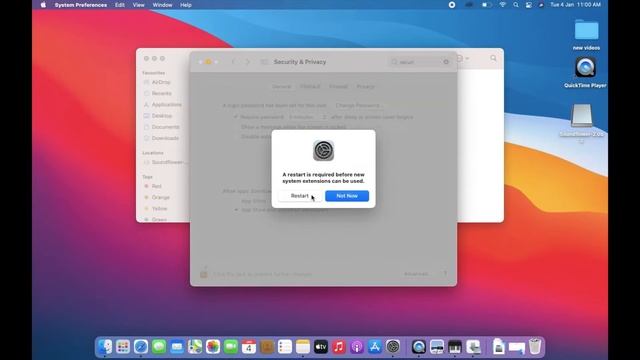The image size is (640, 360).
Task: Click the Security & Privacy search field
Action: pyautogui.click(x=420, y=62)
